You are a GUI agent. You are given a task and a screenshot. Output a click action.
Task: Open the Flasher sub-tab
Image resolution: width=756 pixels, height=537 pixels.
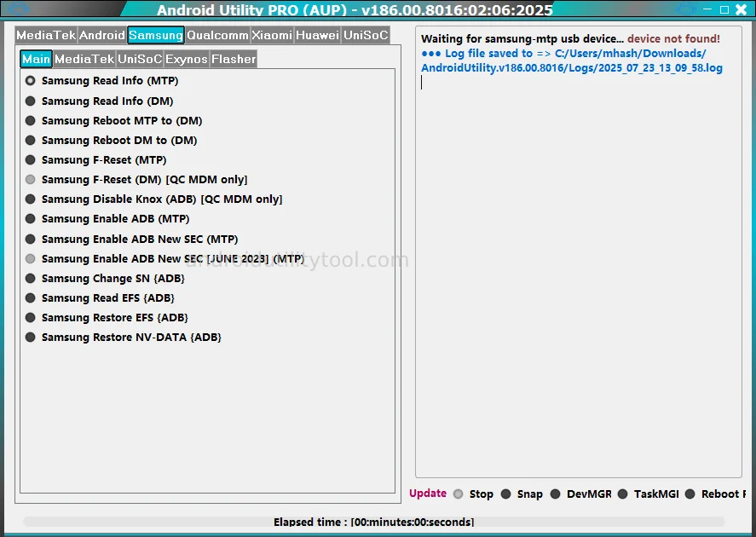click(x=234, y=60)
